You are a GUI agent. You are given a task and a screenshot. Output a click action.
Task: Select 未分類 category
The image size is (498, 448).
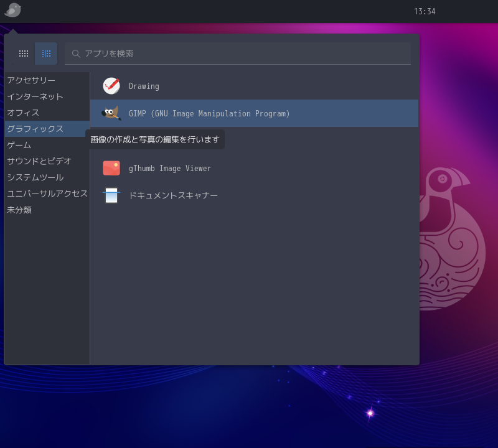47,210
